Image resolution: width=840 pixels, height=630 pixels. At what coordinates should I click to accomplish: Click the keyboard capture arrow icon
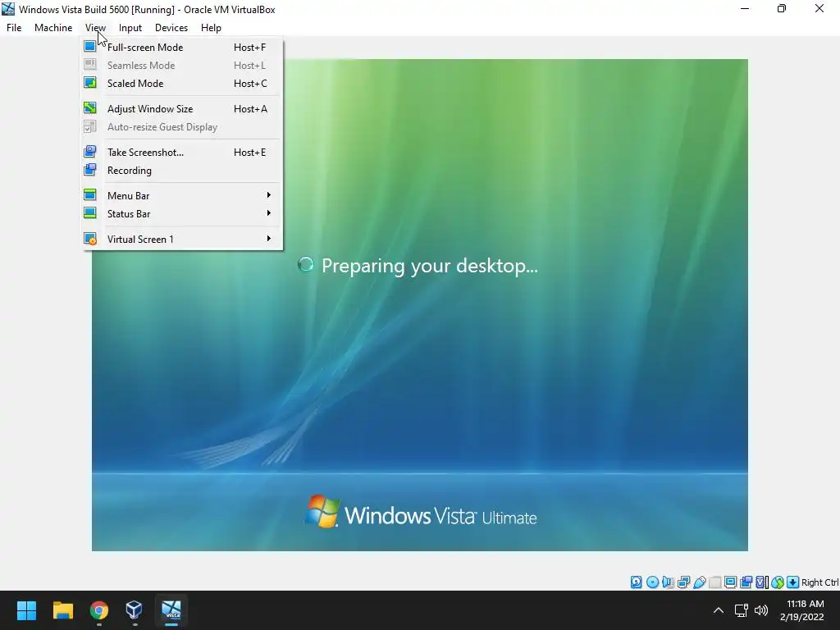793,582
